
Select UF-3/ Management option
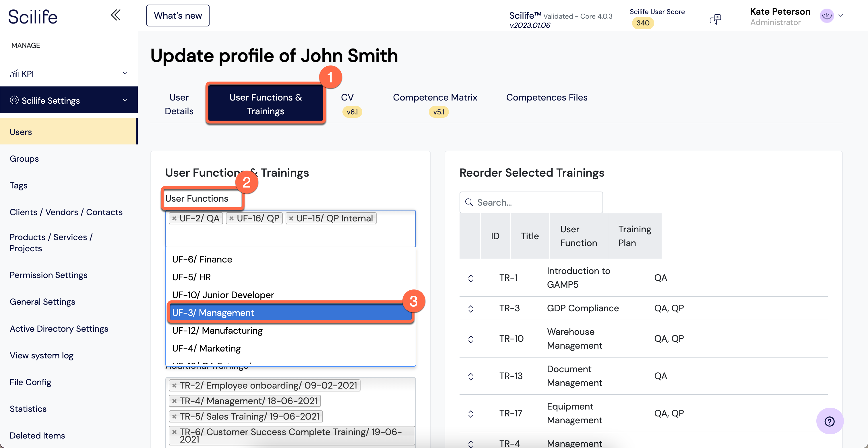point(290,313)
